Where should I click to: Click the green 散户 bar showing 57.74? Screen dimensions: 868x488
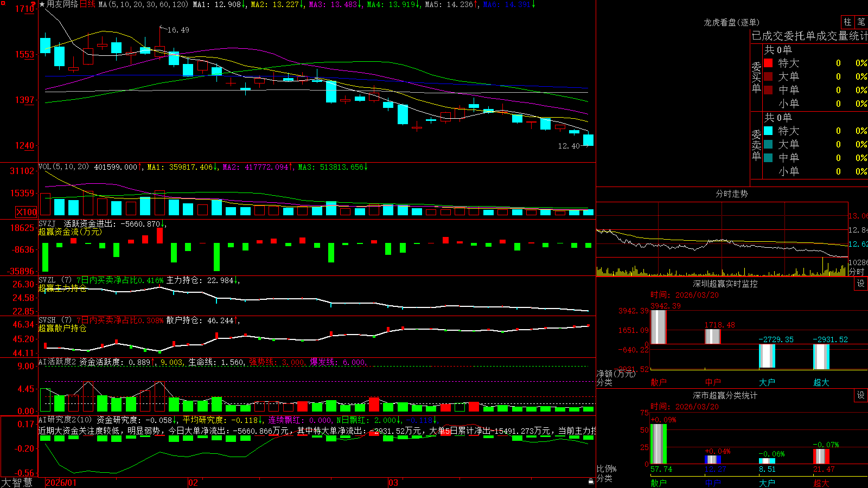[659, 444]
